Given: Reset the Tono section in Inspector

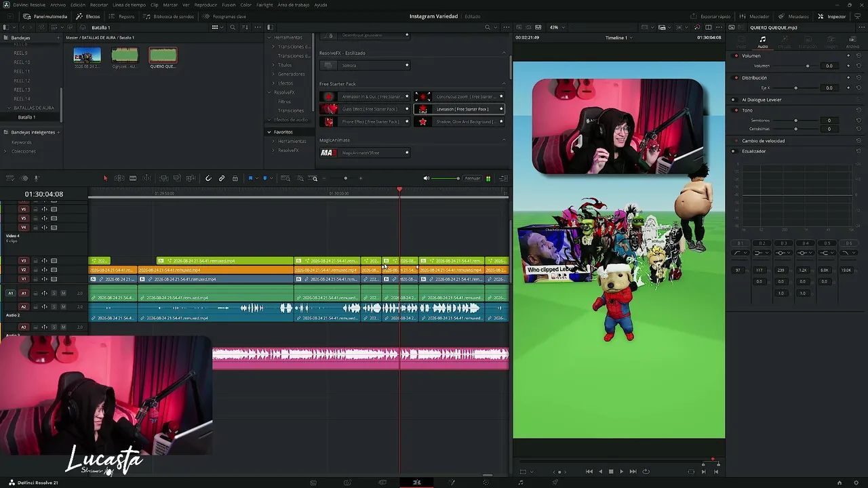Looking at the screenshot, I should coord(859,110).
